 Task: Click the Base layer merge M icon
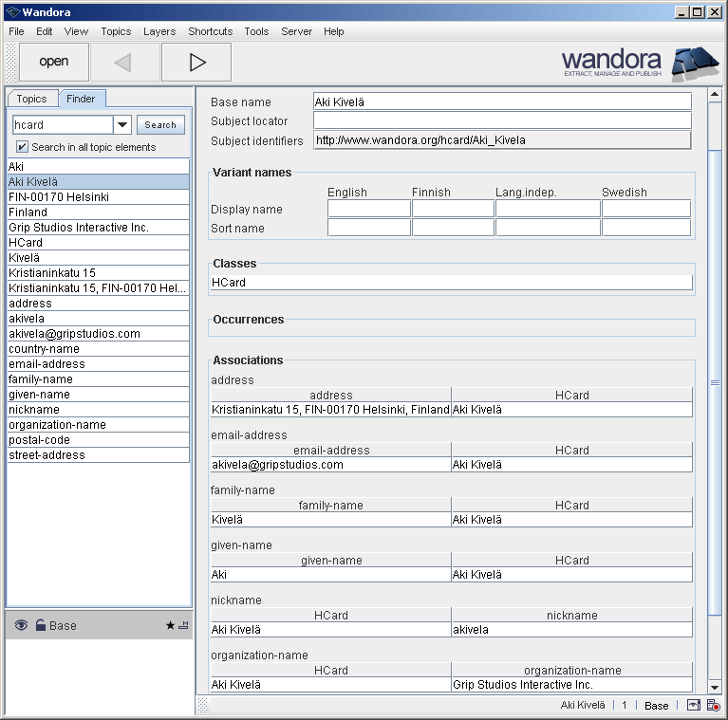coord(183,625)
